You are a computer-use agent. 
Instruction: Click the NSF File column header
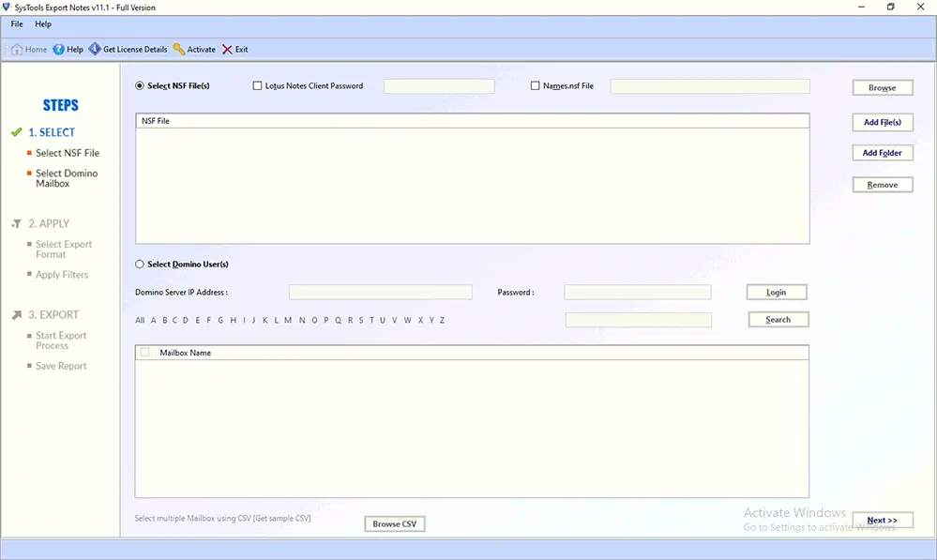[x=472, y=121]
